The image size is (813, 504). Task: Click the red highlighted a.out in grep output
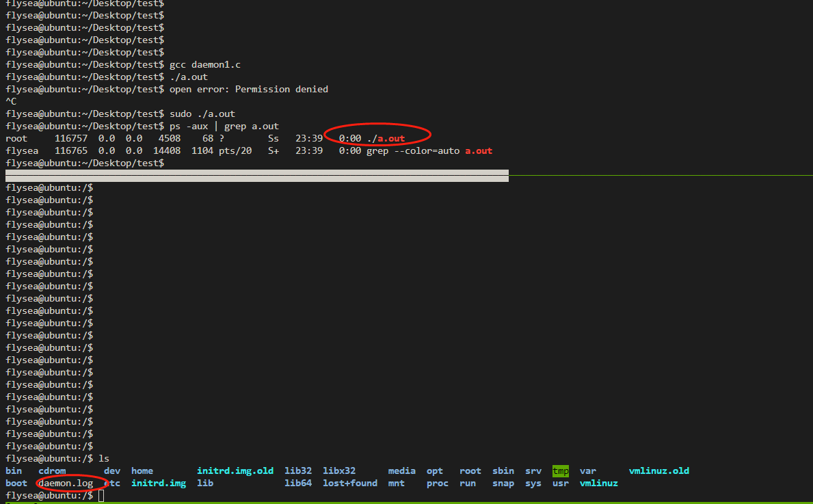point(477,150)
